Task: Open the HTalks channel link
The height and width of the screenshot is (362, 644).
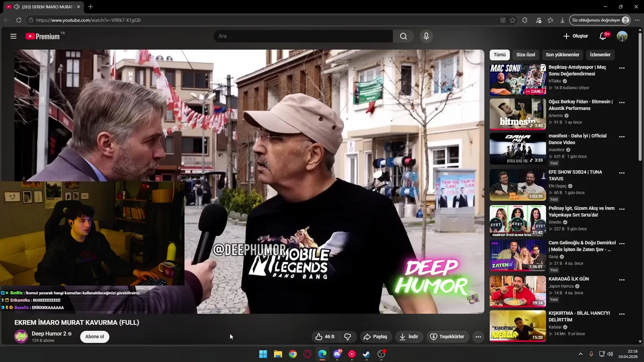Action: point(554,81)
